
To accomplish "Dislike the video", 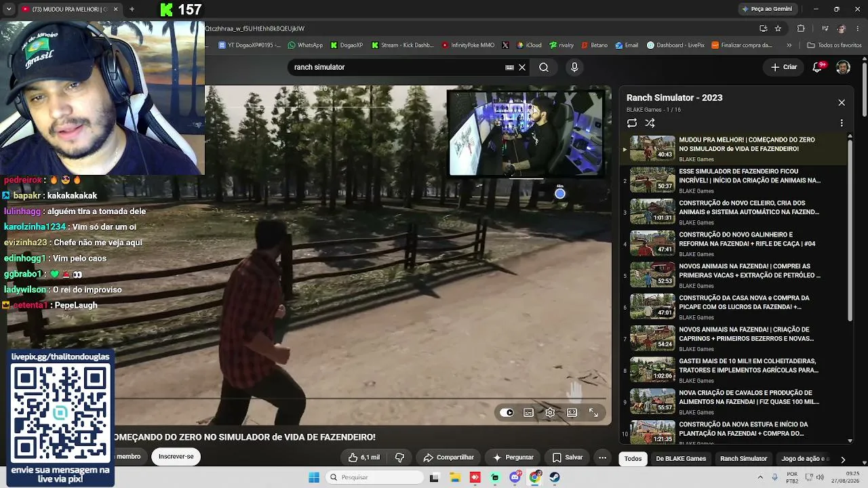I will 400,457.
